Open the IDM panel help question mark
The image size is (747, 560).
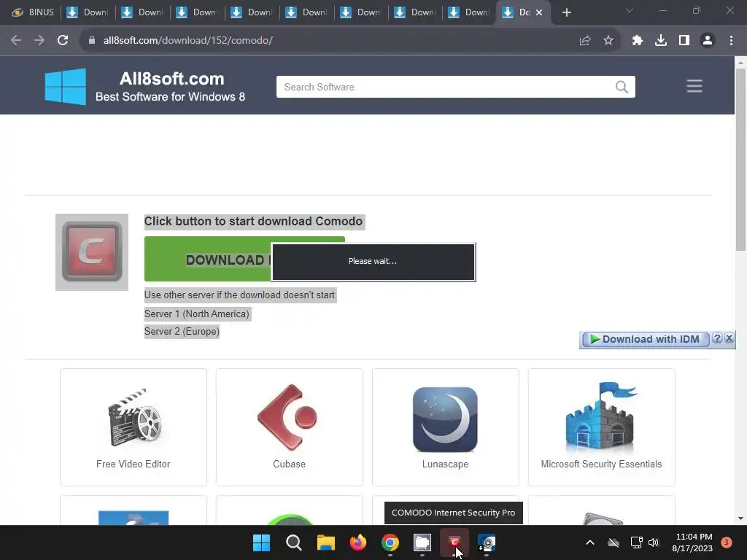717,338
